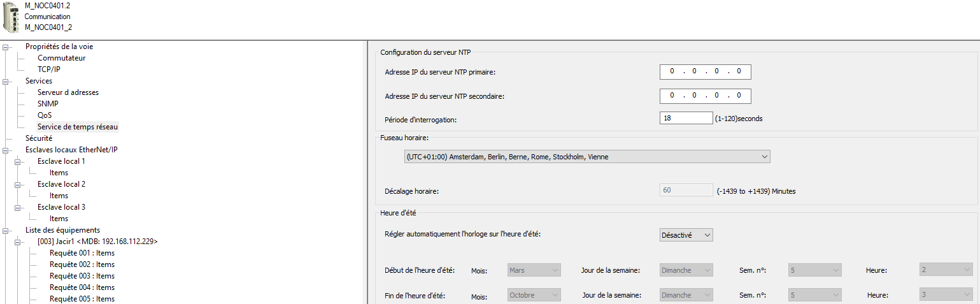The width and height of the screenshot is (980, 304).
Task: Select the QoS tree item
Action: (x=45, y=115)
